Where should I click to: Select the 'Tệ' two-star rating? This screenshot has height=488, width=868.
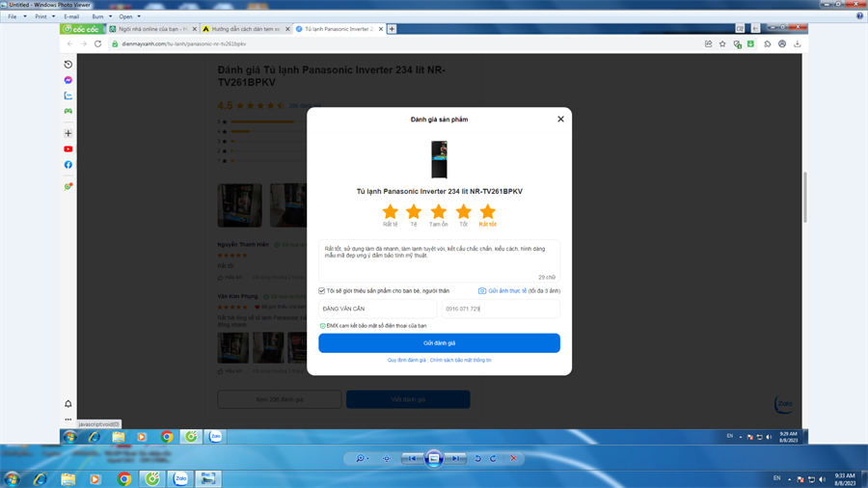click(414, 215)
